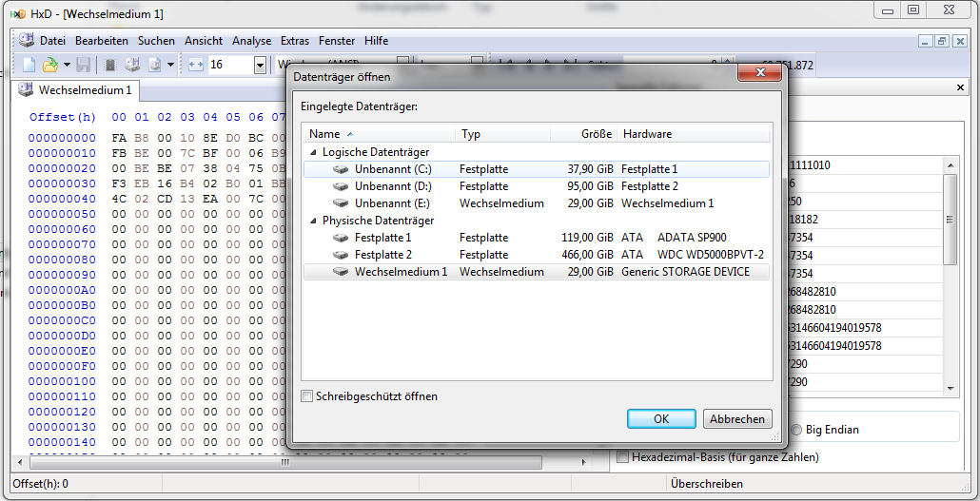Click drive icon beside physical Wechselmedium 1
Viewport: 980px width, 501px height.
pos(341,272)
